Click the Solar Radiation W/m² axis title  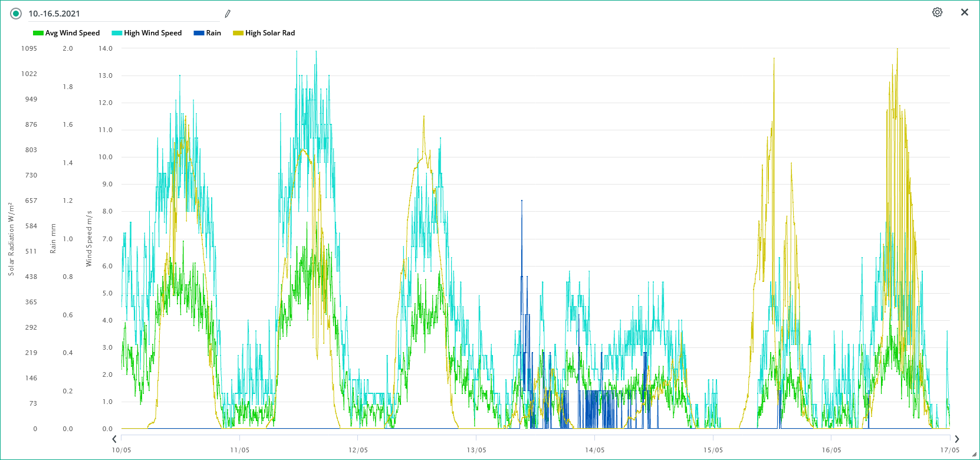[11, 239]
